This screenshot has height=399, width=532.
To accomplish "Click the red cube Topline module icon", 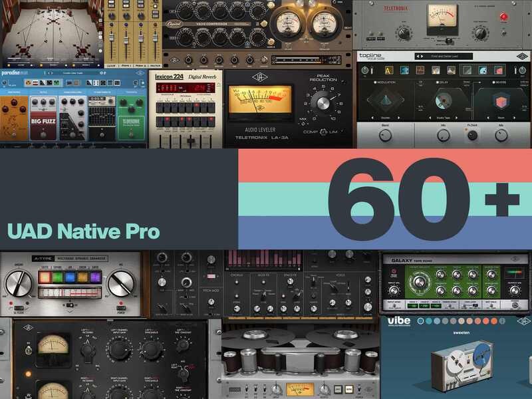I will pyautogui.click(x=498, y=70).
